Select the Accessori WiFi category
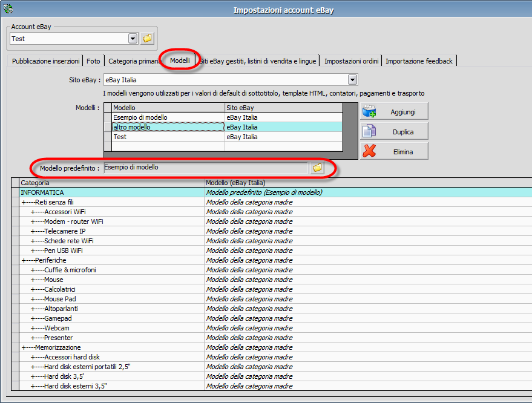 click(111, 212)
